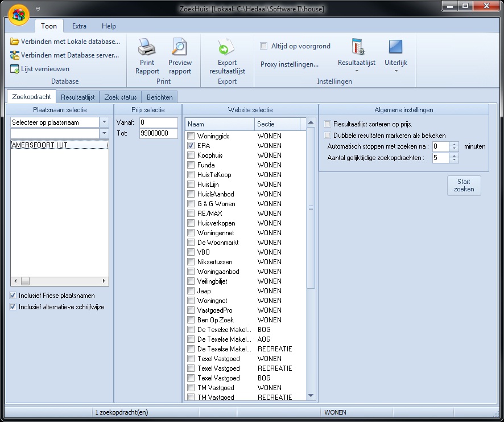504x422 pixels.
Task: Click the Tot price input field
Action: pos(158,134)
